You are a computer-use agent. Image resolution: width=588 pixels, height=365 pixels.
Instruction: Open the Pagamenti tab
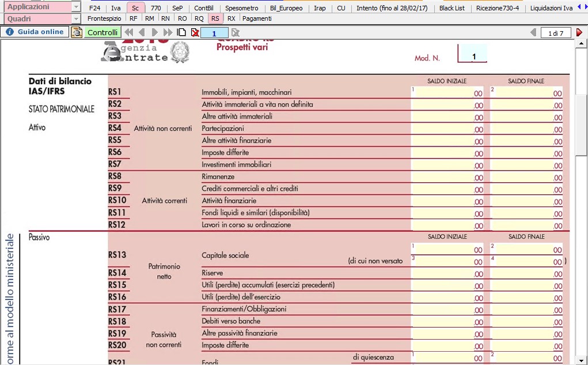point(257,18)
